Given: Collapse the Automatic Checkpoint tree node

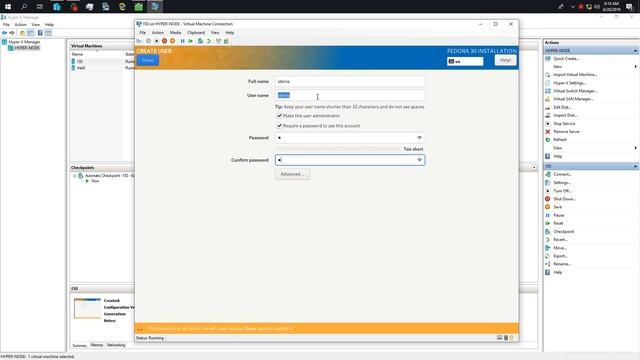Looking at the screenshot, I should pos(75,176).
